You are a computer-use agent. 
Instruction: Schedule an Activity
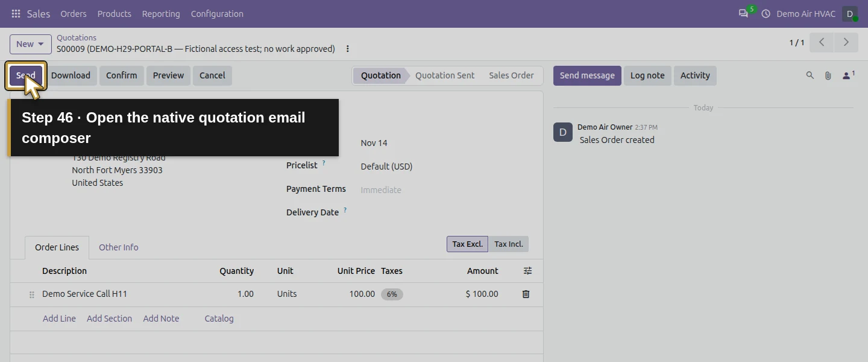click(695, 75)
